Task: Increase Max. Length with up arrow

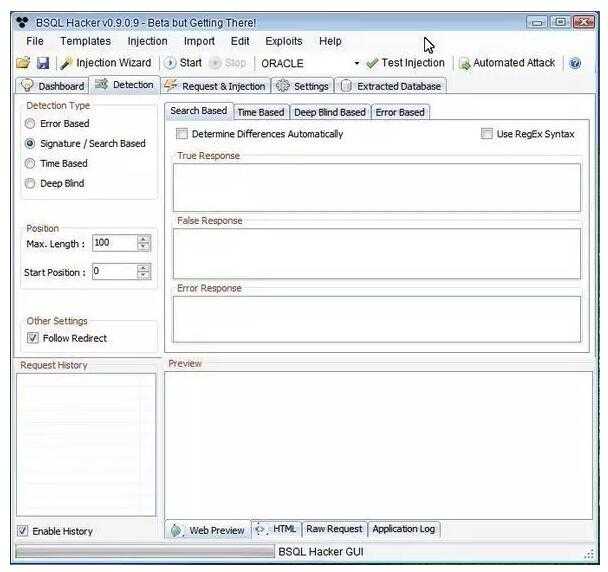Action: pyautogui.click(x=144, y=239)
